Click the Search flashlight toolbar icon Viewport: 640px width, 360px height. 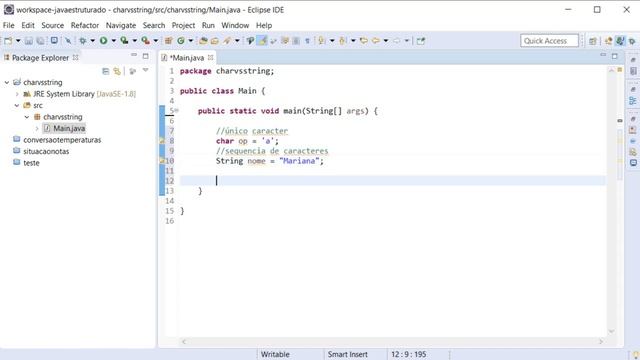pyautogui.click(x=227, y=40)
